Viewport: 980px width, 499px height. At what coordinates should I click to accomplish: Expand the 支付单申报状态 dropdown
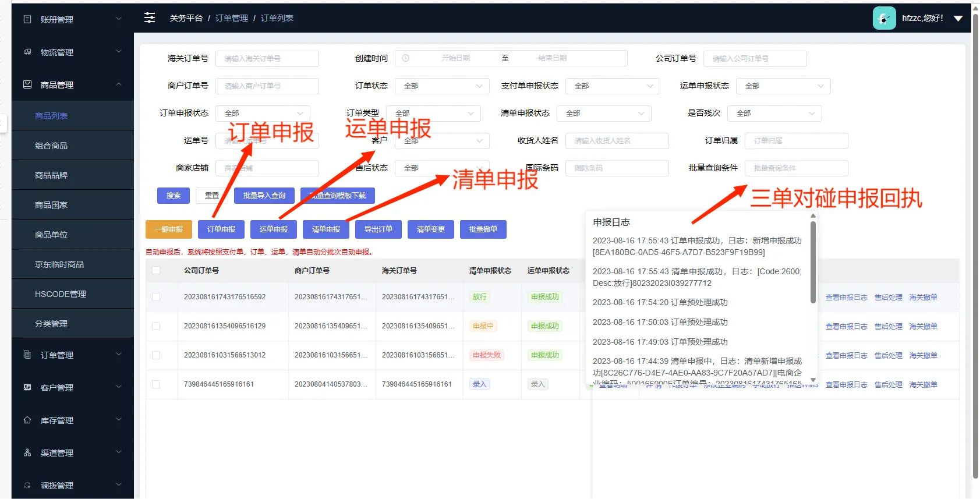[x=614, y=86]
